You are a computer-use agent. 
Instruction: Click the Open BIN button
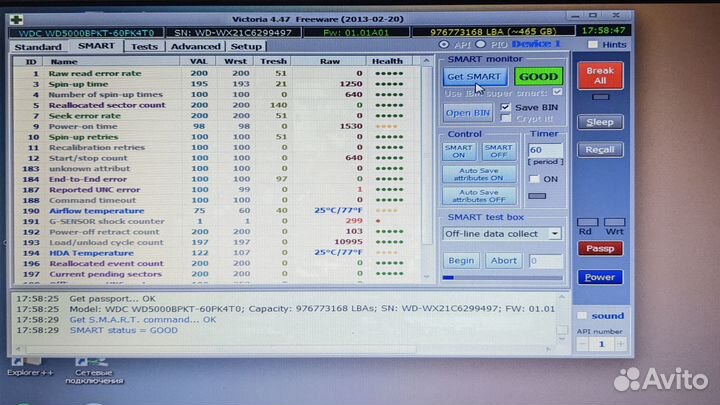[x=467, y=113]
